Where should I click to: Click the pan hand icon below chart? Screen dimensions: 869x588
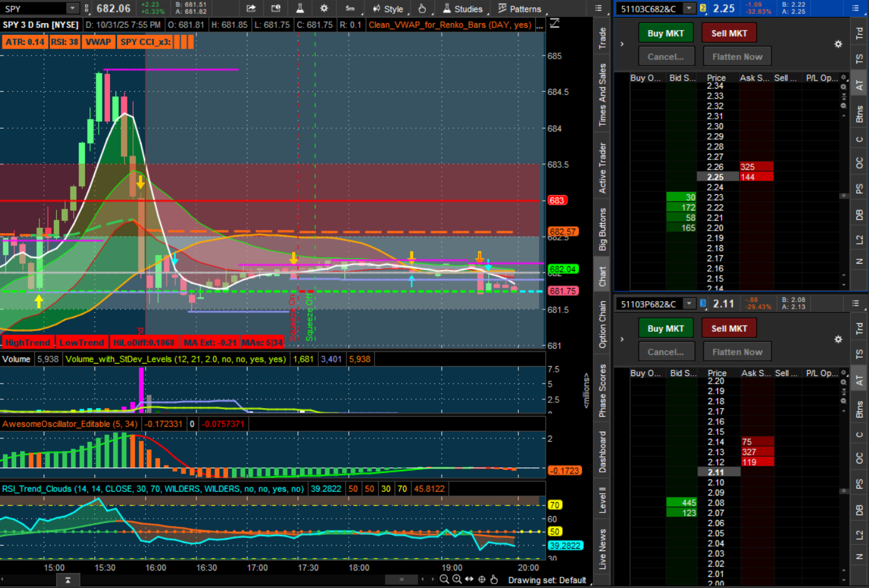coord(494,579)
